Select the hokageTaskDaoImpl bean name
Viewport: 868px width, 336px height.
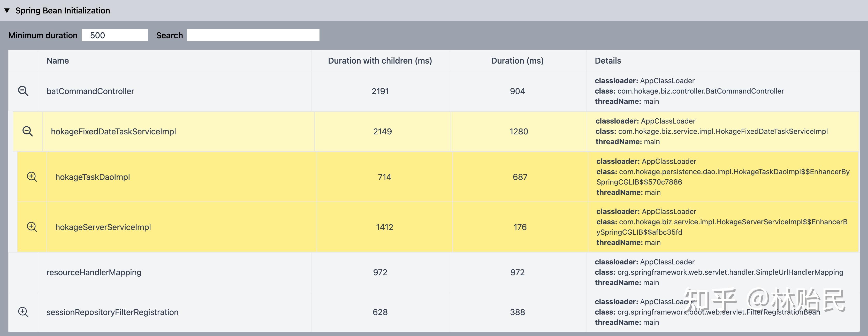92,177
